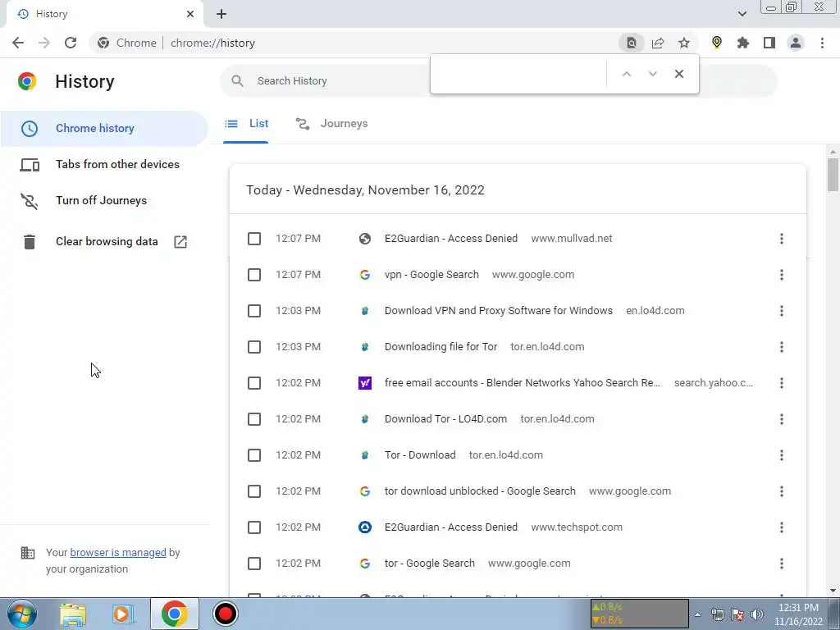The image size is (840, 630).
Task: Click the share page icon
Action: 658,43
